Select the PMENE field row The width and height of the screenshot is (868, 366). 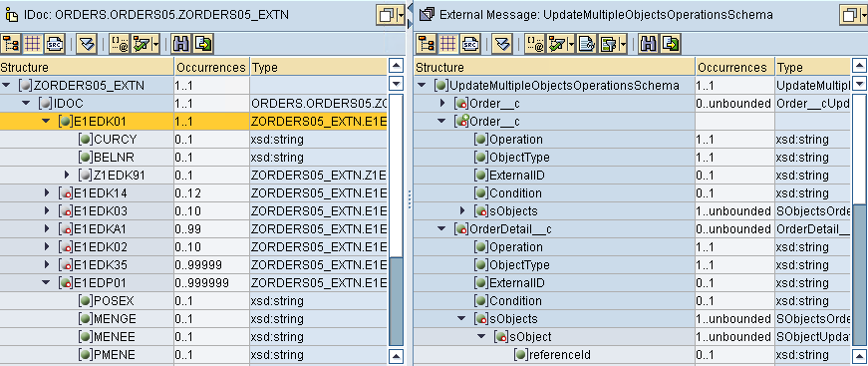pos(193,354)
